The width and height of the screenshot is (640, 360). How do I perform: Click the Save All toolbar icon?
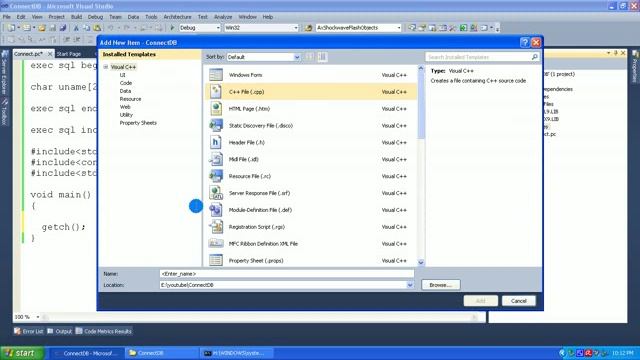pos(62,28)
